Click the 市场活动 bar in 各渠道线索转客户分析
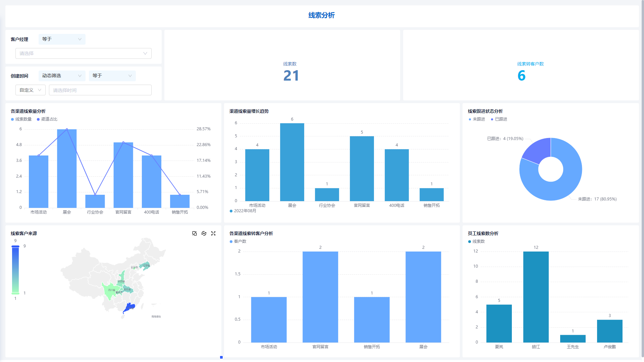Screen dimensions: 644x362 tap(269, 320)
